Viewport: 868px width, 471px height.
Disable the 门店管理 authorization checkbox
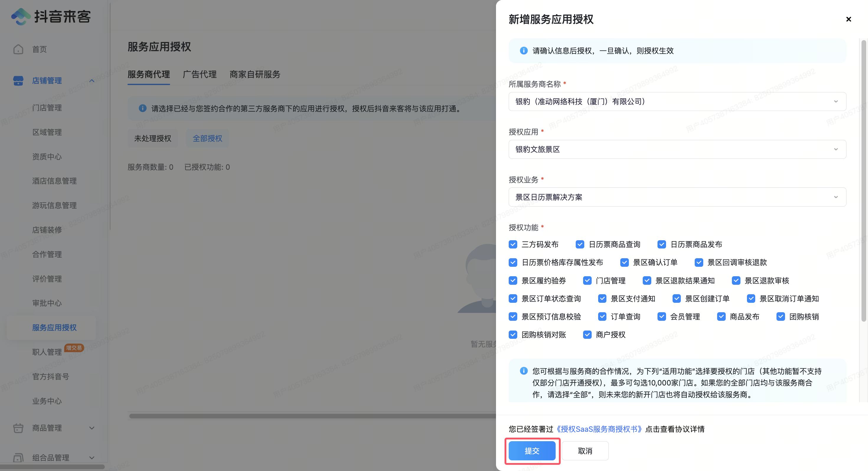[x=588, y=280]
